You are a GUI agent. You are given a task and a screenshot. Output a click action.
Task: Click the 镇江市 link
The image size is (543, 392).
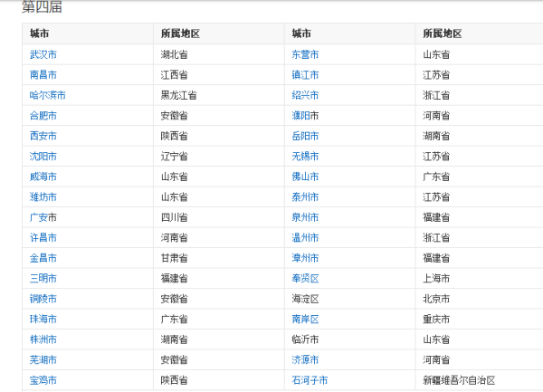[305, 75]
